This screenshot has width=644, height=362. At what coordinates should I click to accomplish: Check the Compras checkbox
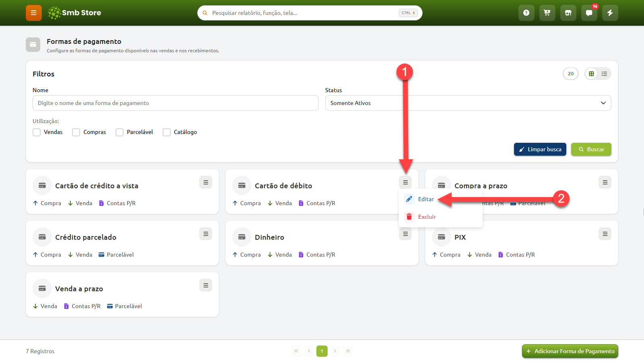(76, 132)
